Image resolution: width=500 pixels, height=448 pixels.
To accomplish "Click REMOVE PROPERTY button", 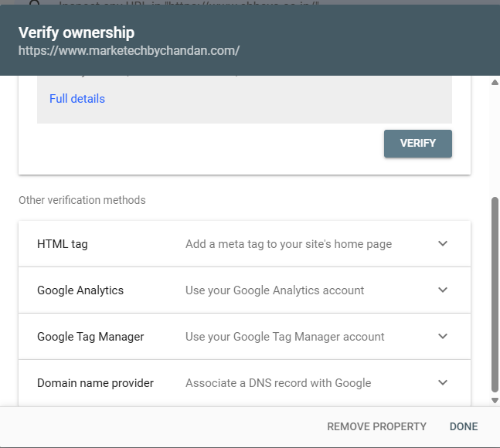I will (x=376, y=426).
